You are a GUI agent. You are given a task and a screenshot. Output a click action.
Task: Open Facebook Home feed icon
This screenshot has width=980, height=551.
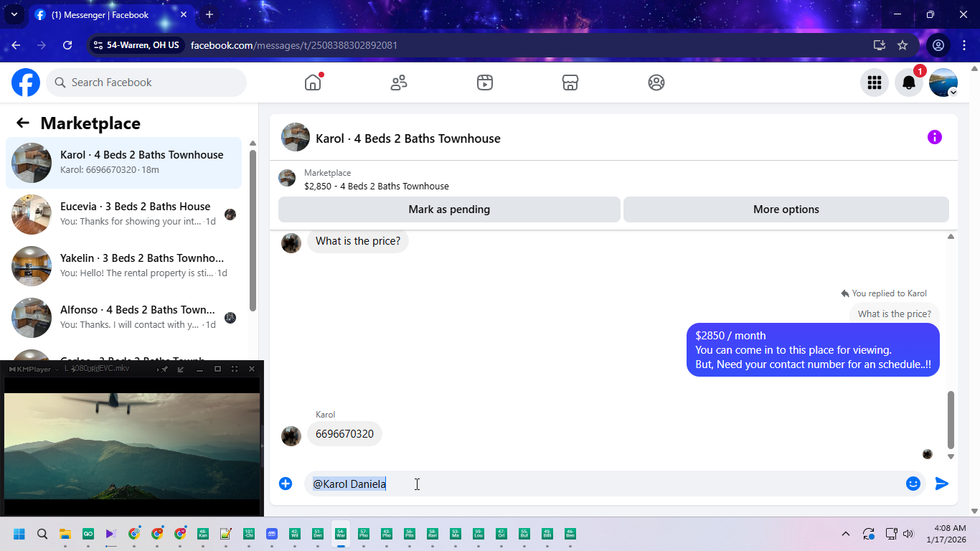(x=313, y=83)
